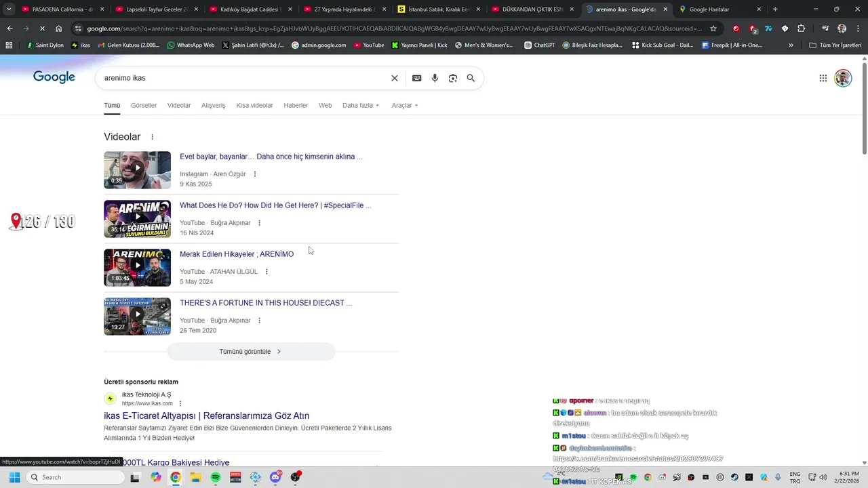Switch to the Kısa videolar tab
This screenshot has height=488, width=868.
click(254, 105)
